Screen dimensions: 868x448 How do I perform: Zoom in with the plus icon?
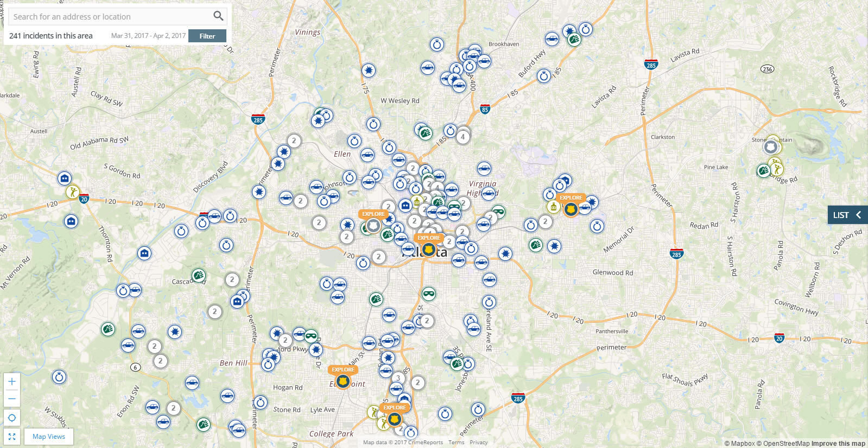(12, 382)
